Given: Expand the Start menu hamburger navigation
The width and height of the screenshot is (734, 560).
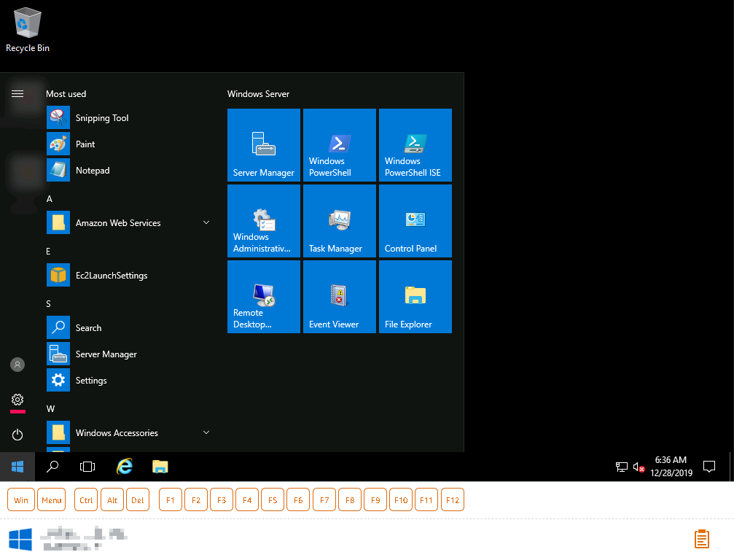Looking at the screenshot, I should pyautogui.click(x=17, y=93).
